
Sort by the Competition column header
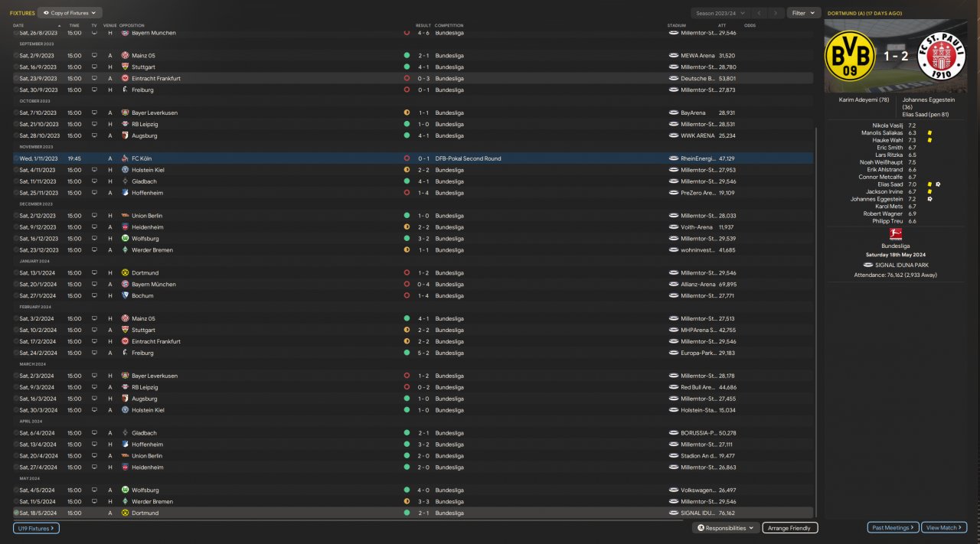tap(449, 25)
